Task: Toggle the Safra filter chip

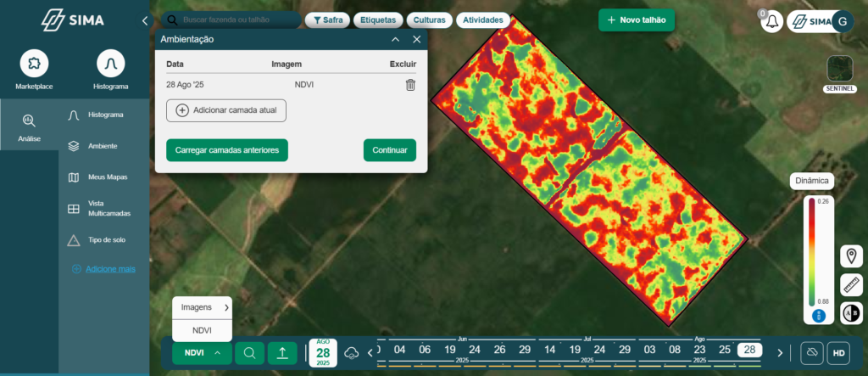Action: (x=326, y=20)
